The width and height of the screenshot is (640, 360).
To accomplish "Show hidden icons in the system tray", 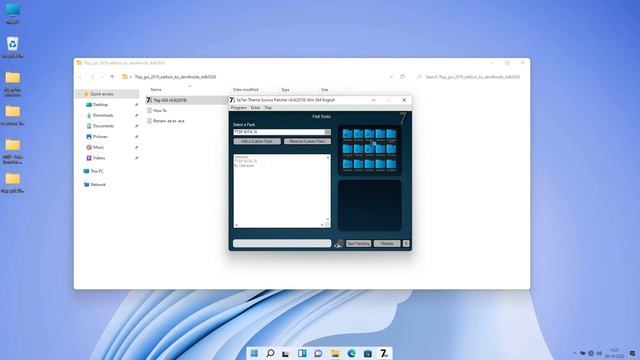I will tap(575, 353).
